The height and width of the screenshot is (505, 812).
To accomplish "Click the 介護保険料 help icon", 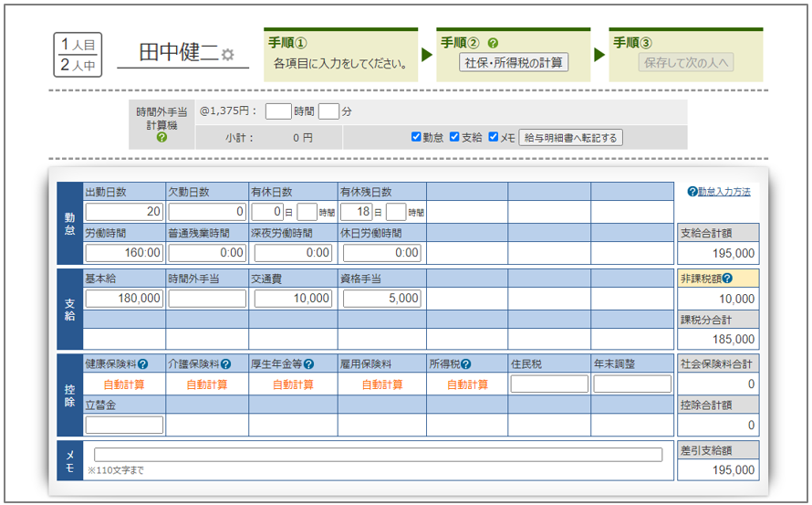I will tap(225, 364).
